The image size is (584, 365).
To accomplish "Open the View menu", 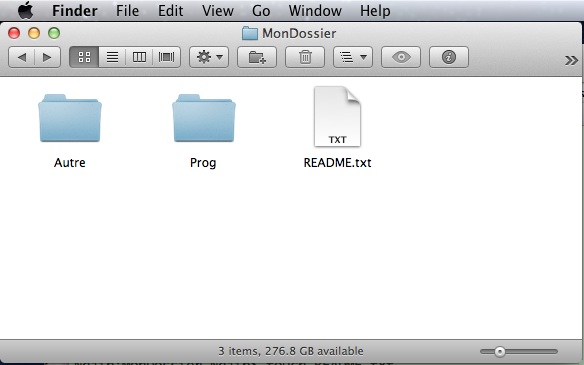I will click(218, 11).
